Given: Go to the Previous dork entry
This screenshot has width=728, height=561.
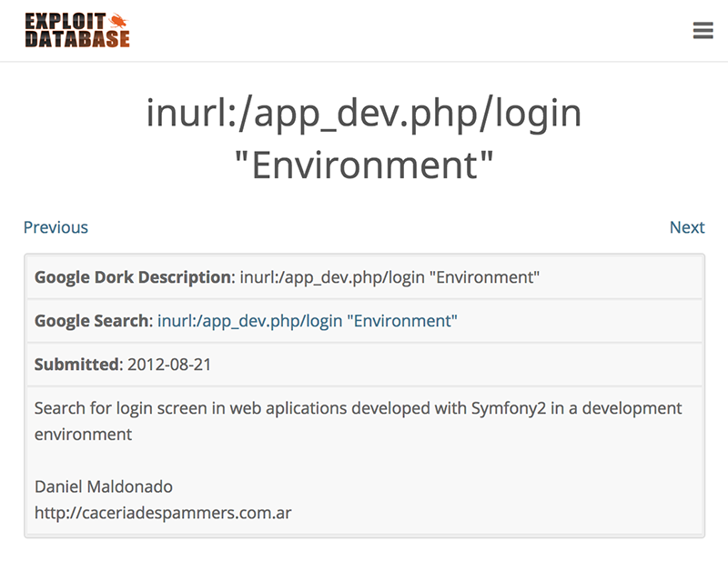Looking at the screenshot, I should tap(56, 227).
